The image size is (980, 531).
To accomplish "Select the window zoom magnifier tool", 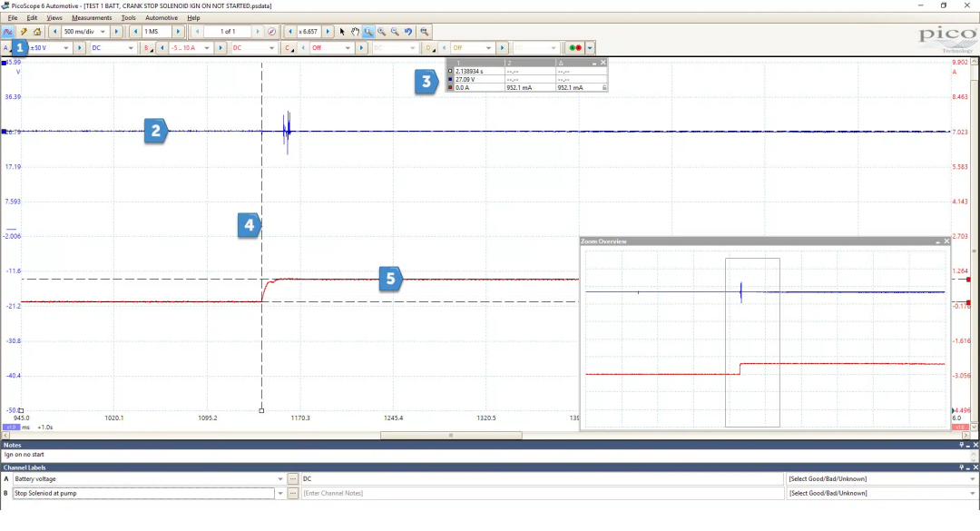I will (x=368, y=31).
